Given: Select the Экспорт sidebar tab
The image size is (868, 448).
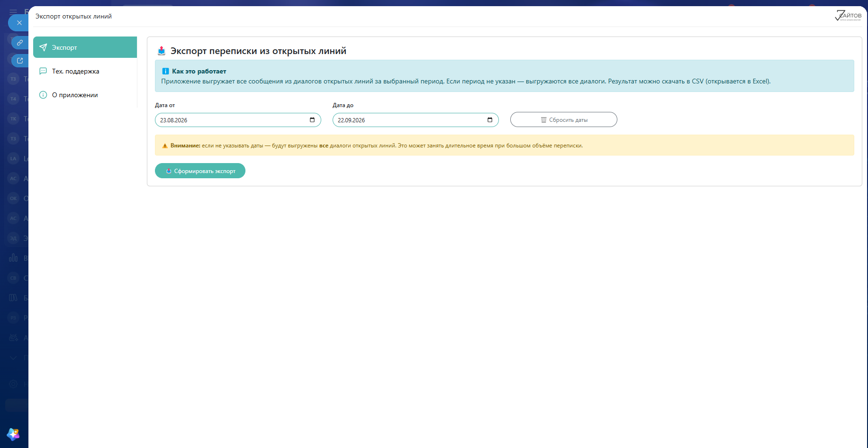Looking at the screenshot, I should click(85, 47).
